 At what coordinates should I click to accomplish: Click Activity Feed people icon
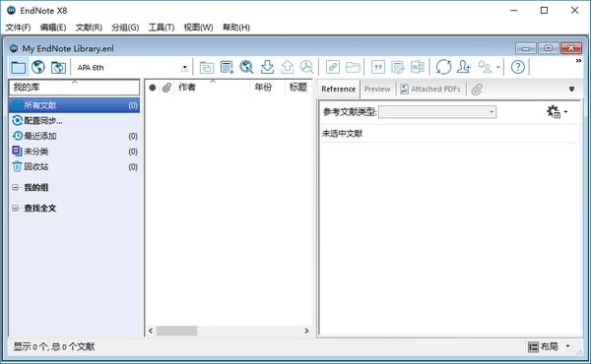pyautogui.click(x=485, y=67)
